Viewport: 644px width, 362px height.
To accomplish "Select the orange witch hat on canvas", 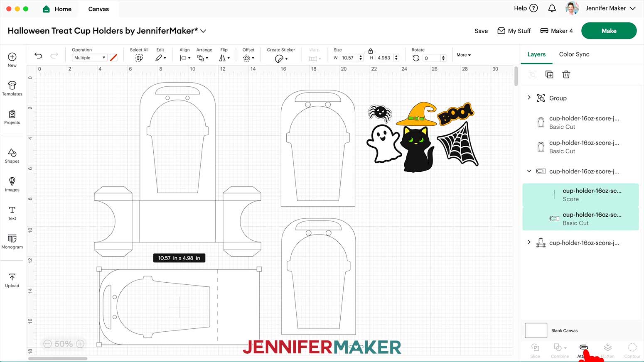I will coord(416,114).
